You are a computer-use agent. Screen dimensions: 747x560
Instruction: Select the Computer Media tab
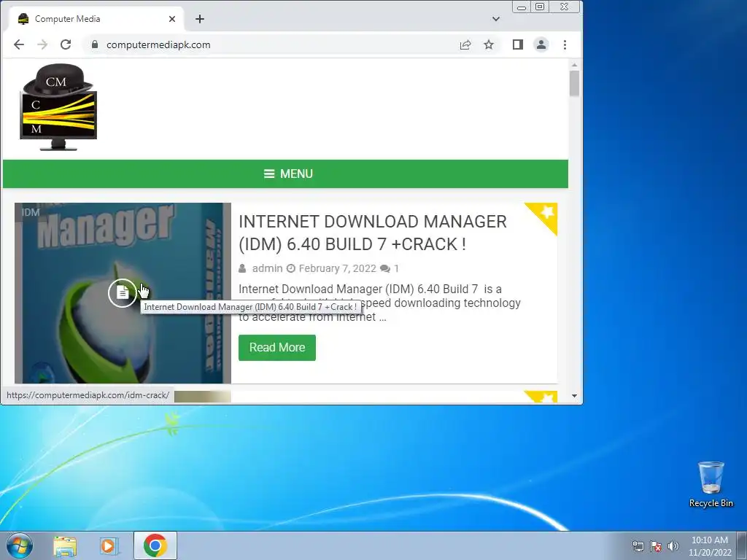97,19
